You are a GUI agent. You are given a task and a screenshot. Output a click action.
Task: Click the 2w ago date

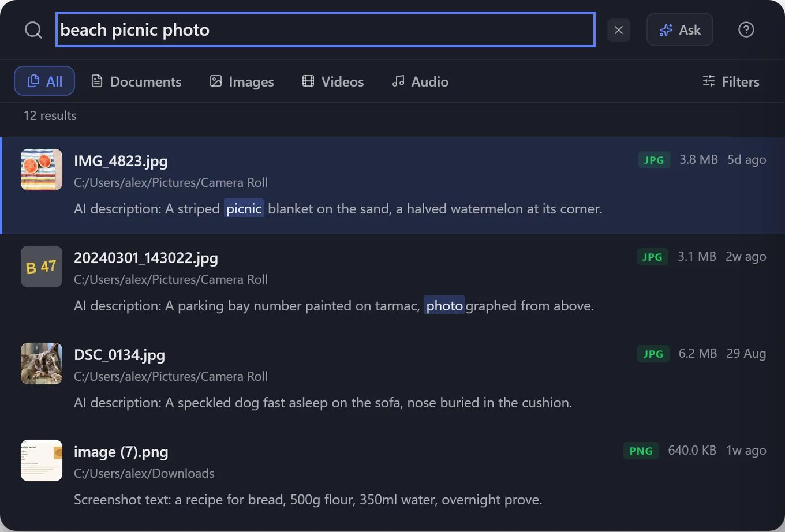click(x=746, y=256)
